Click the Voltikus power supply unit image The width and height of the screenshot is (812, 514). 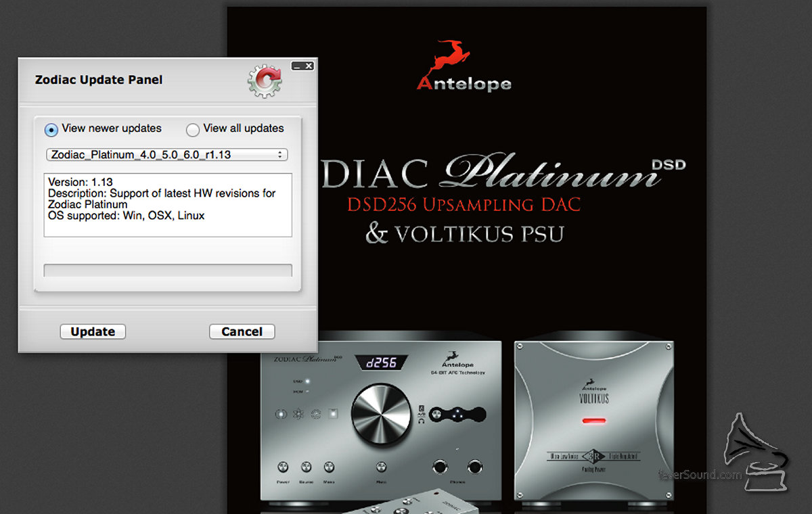click(x=593, y=421)
